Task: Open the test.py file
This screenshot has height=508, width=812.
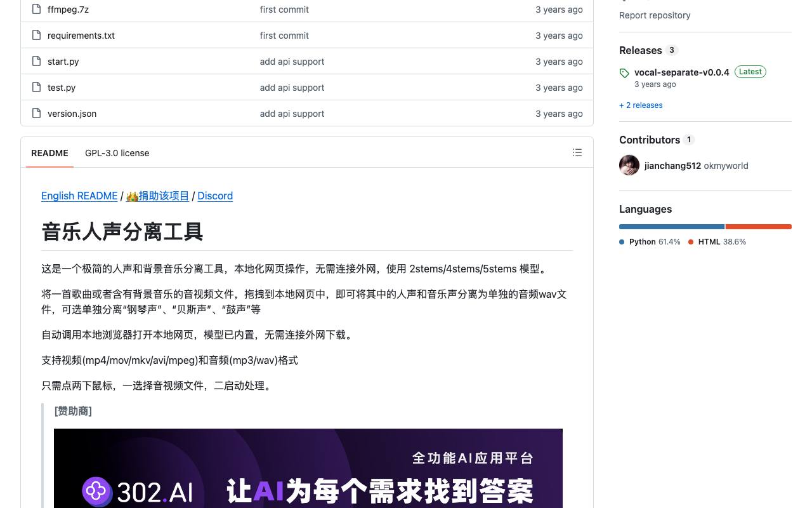Action: click(x=62, y=88)
